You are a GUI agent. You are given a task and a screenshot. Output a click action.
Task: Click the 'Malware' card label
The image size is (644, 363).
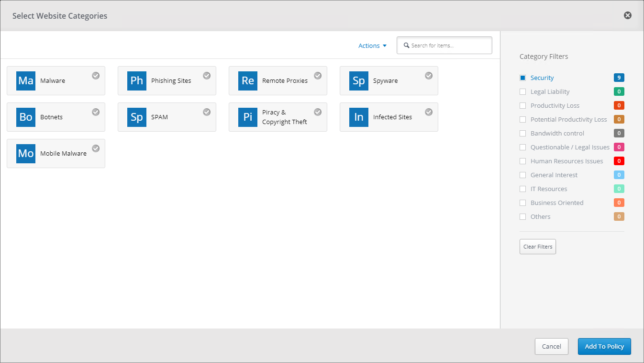53,80
